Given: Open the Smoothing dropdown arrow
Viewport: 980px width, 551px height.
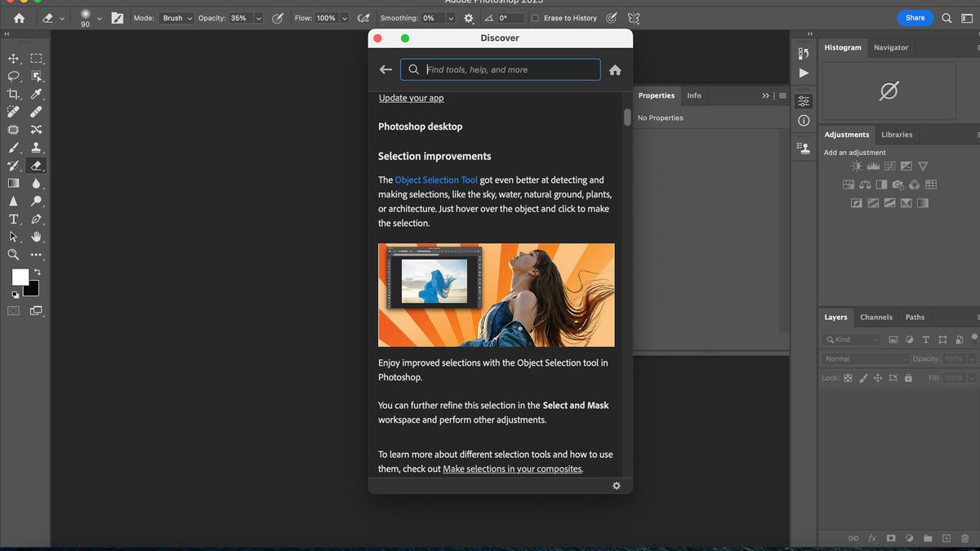Looking at the screenshot, I should 450,18.
